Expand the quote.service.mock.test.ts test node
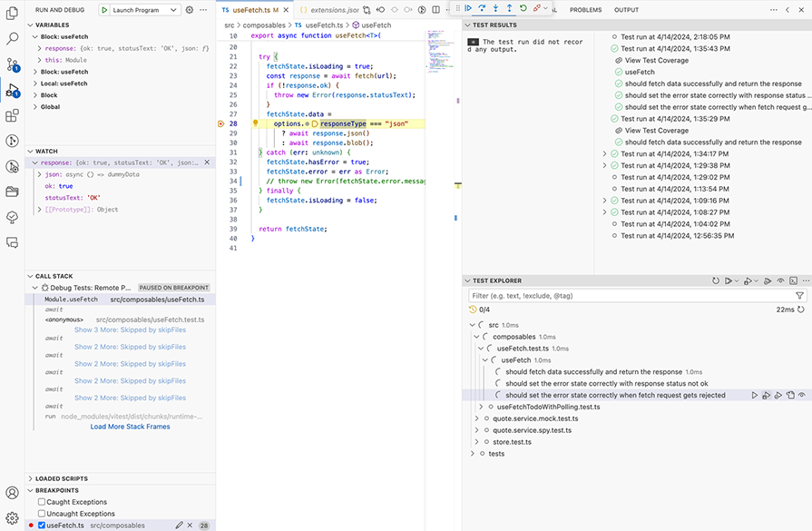The image size is (812, 531). (x=478, y=418)
